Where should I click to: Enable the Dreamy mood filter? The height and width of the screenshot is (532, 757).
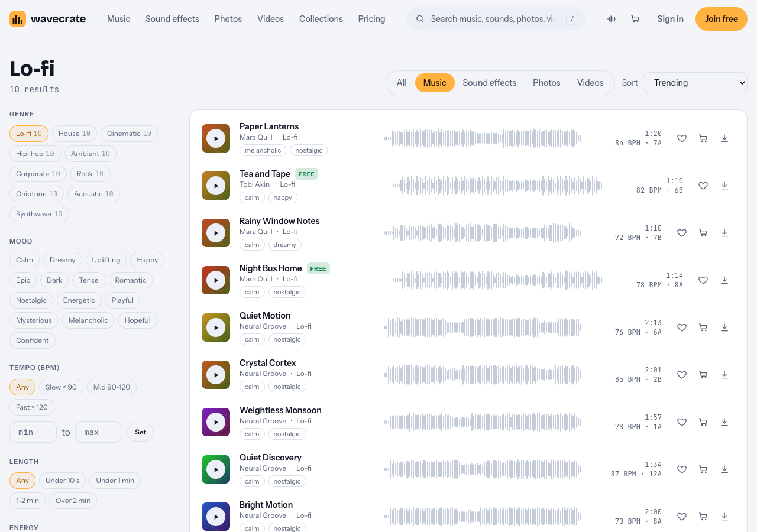[x=62, y=260]
